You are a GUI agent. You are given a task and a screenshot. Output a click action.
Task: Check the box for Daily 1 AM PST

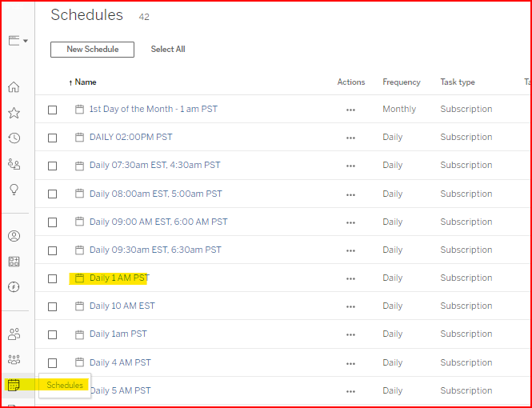pos(53,278)
